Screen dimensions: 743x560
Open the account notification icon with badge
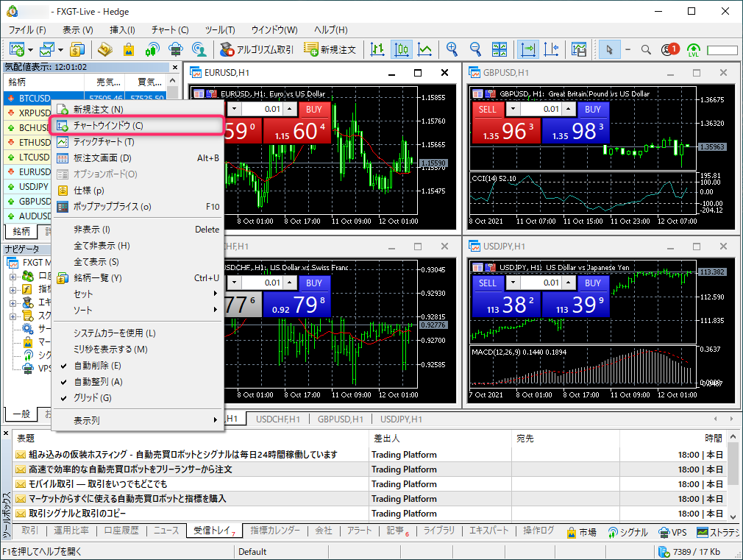(x=669, y=49)
